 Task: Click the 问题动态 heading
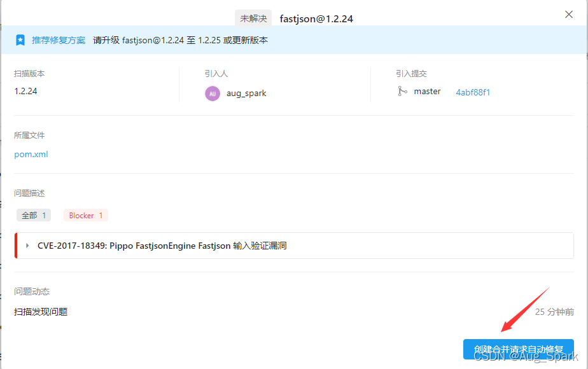(x=32, y=291)
